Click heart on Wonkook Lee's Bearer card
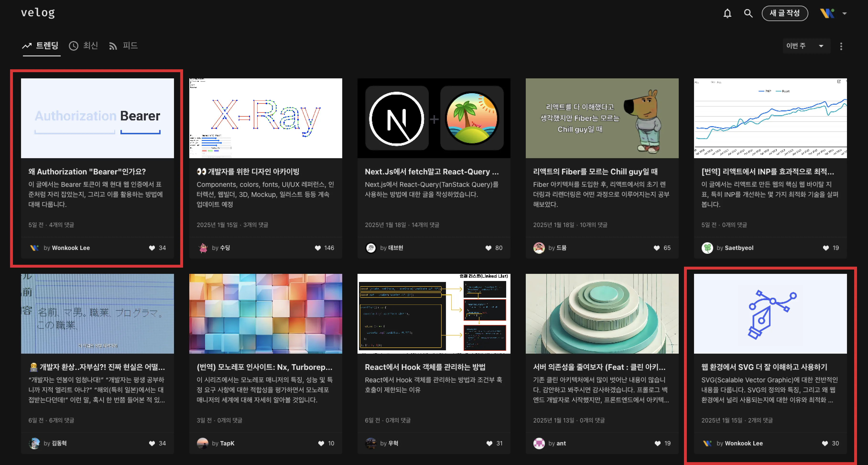The height and width of the screenshot is (465, 868). point(152,248)
